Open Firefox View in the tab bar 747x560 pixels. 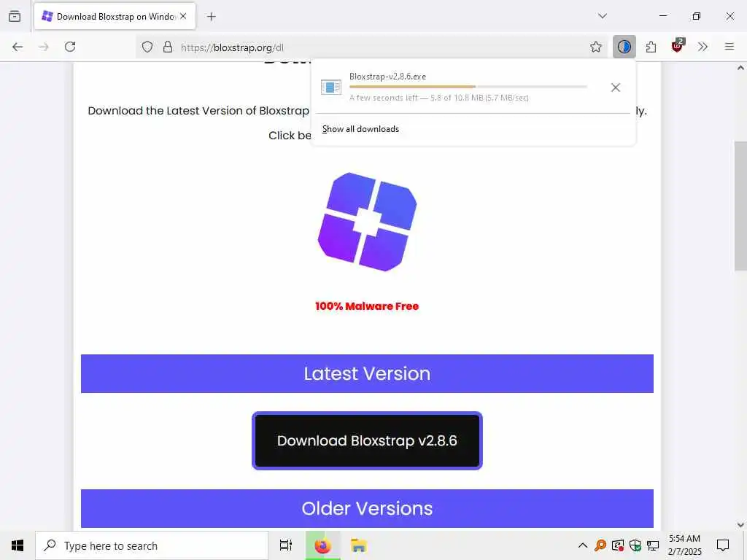[15, 16]
